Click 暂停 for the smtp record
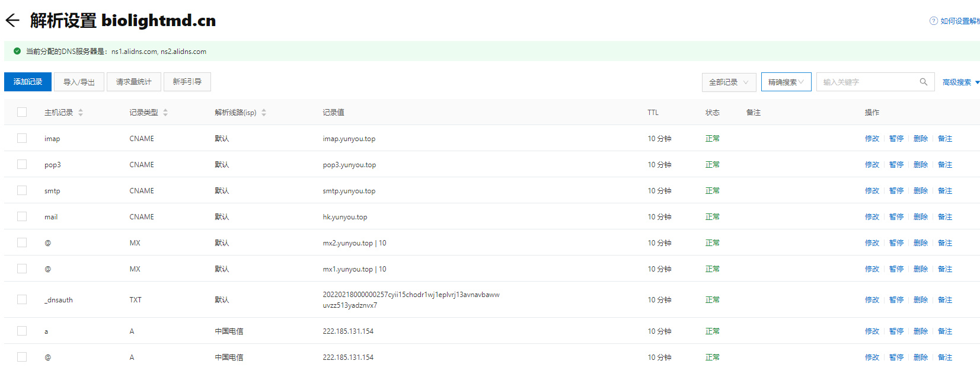Viewport: 980px width, 367px height. [896, 191]
